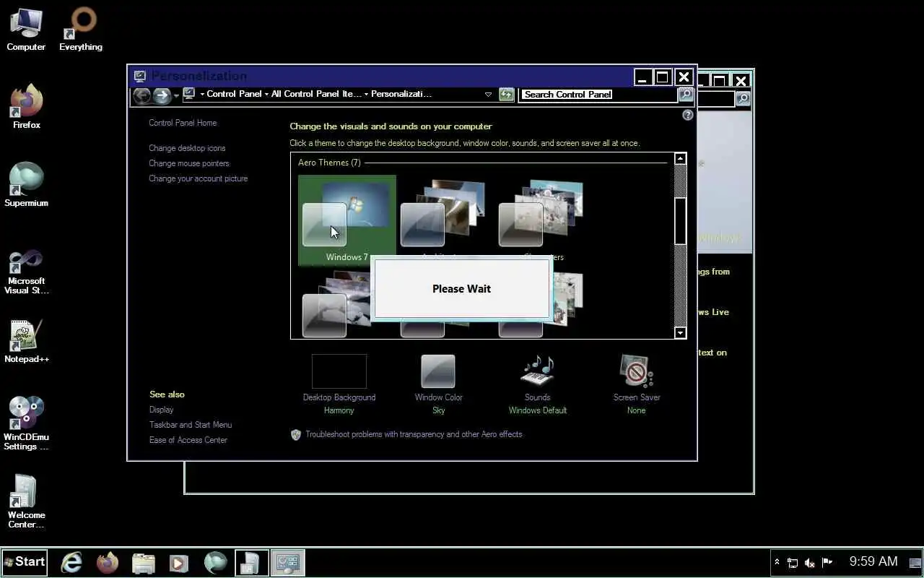This screenshot has width=924, height=578.
Task: Open Help with the question mark icon
Action: (x=687, y=115)
